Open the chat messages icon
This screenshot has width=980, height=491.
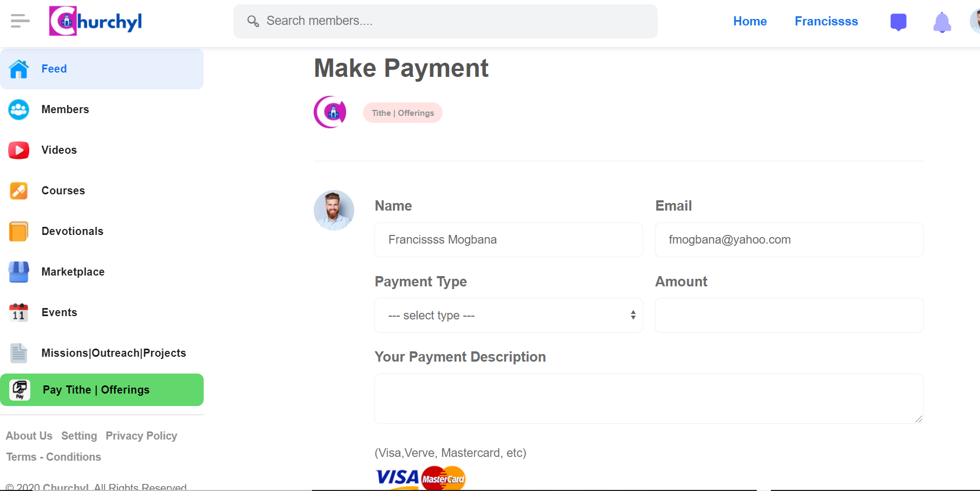[x=898, y=22]
